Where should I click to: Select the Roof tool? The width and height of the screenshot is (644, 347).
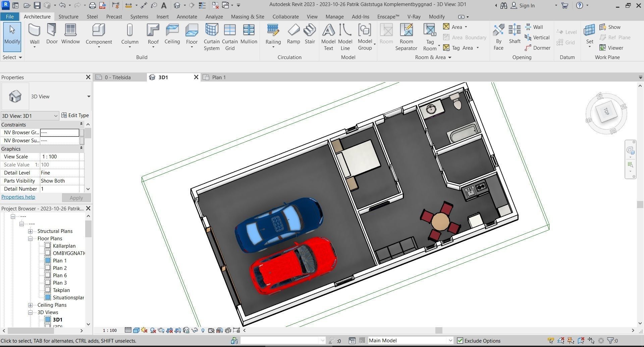(153, 36)
